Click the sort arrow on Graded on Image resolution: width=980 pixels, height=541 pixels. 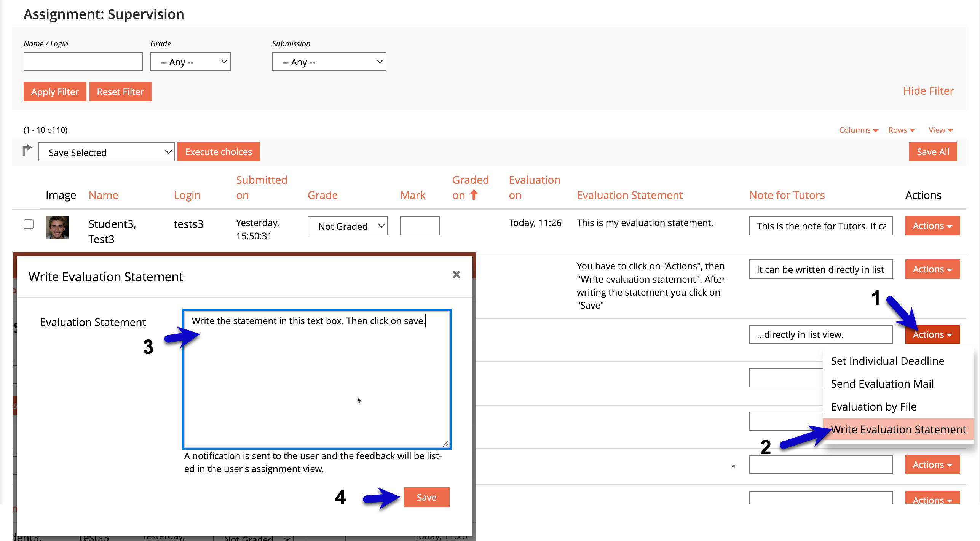[x=474, y=195]
